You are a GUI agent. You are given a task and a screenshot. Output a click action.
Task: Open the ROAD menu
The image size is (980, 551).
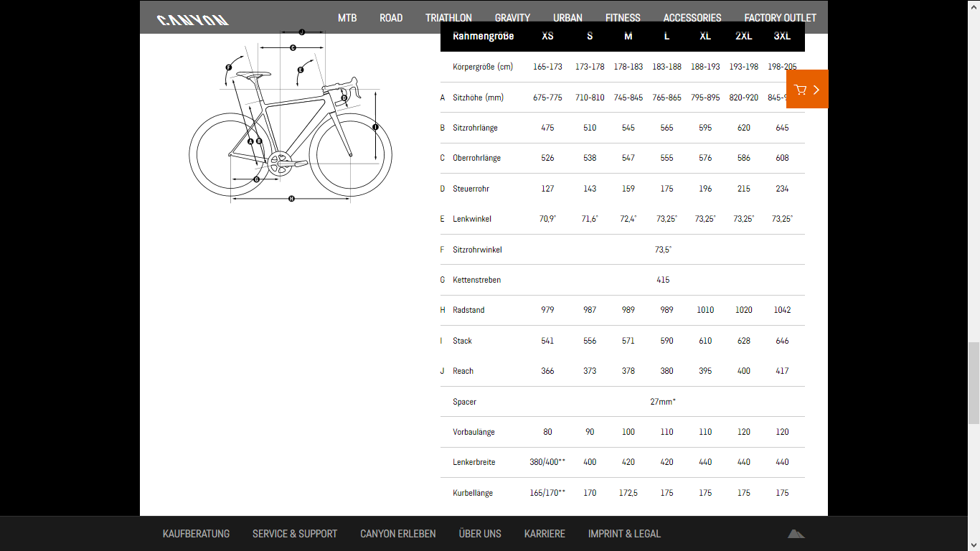click(x=391, y=18)
